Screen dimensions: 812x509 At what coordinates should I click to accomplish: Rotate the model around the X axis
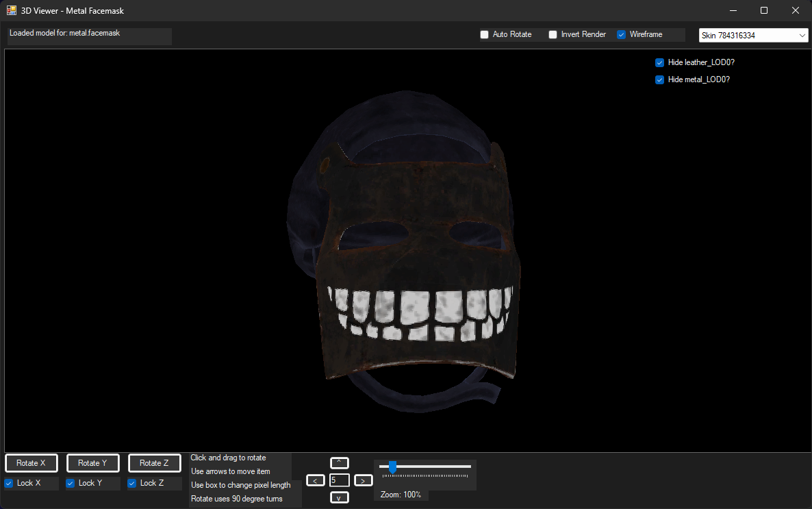click(x=31, y=462)
